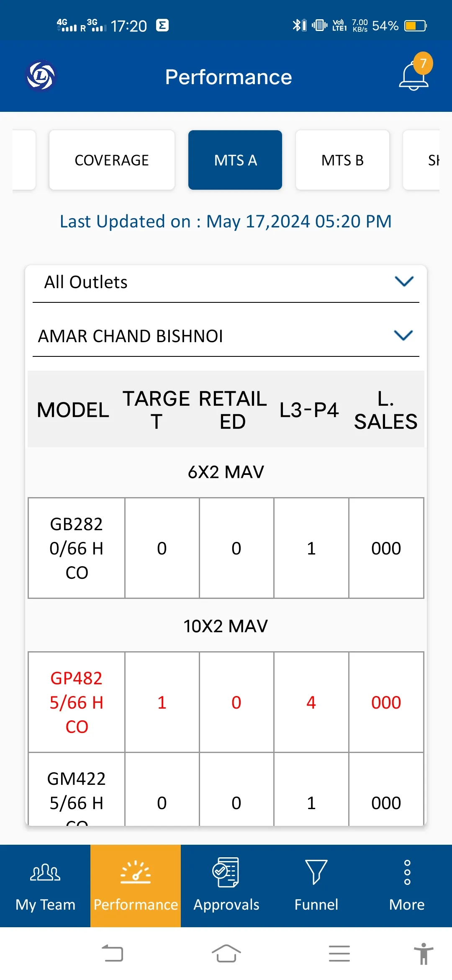Tap the notification bell icon
The width and height of the screenshot is (452, 980).
(413, 76)
